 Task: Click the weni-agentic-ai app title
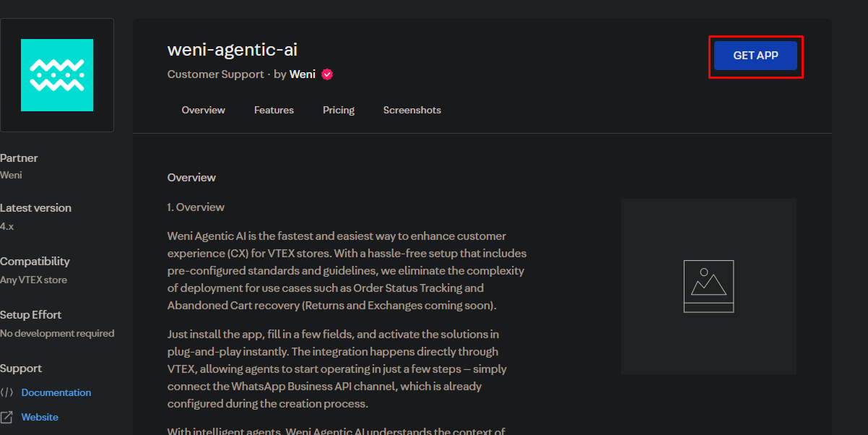pyautogui.click(x=232, y=50)
